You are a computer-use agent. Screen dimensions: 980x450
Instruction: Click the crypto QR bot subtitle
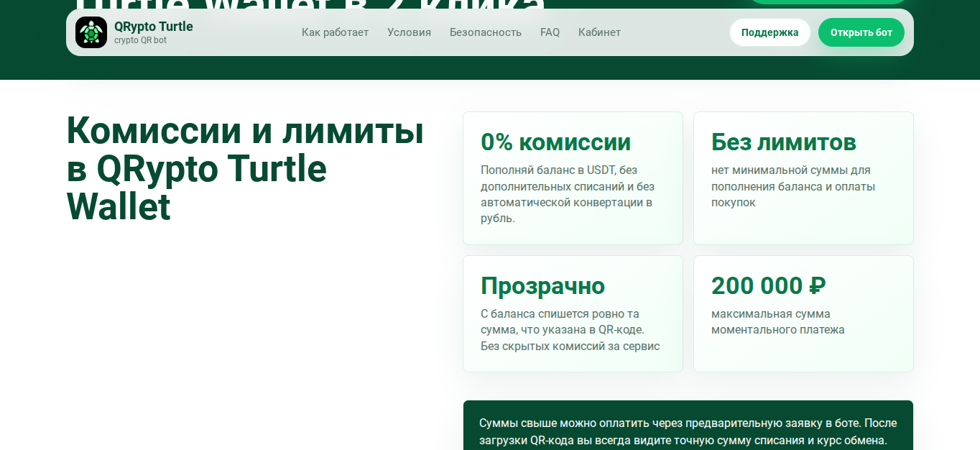[140, 40]
